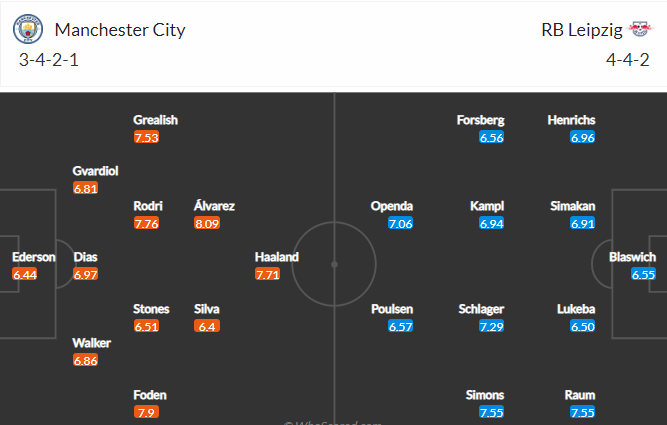Select goalkeeper Ederson

(x=34, y=257)
